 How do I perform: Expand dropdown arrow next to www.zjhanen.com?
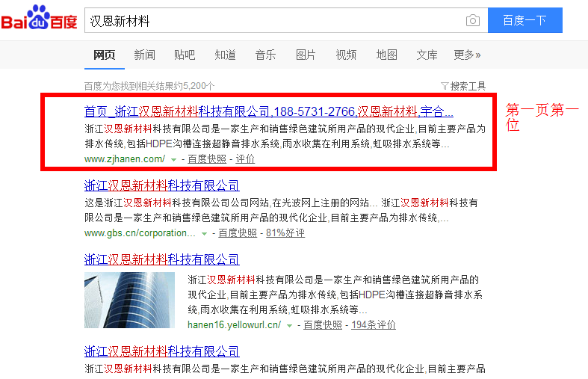click(x=173, y=160)
